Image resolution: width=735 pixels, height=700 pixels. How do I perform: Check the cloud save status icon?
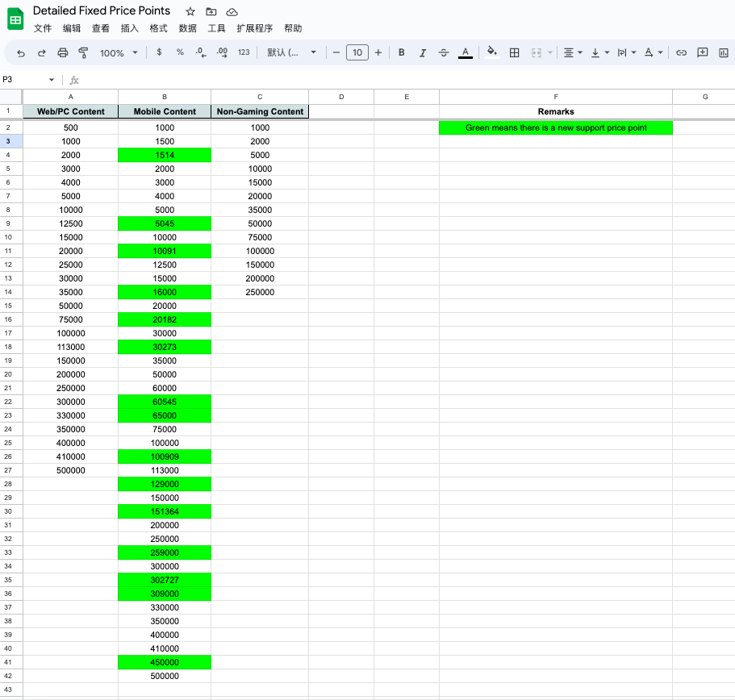[232, 12]
